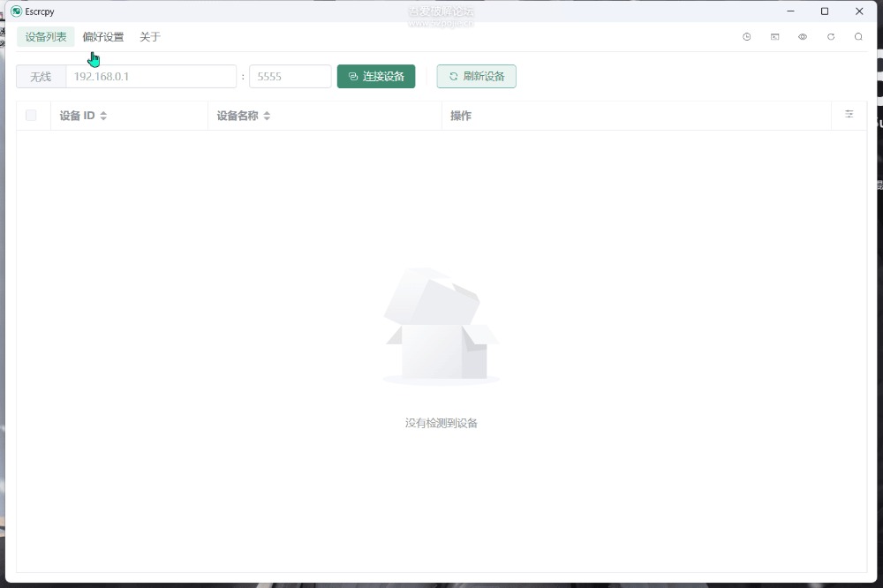883x588 pixels.
Task: Sort the table by 设备 ID
Action: coord(103,116)
